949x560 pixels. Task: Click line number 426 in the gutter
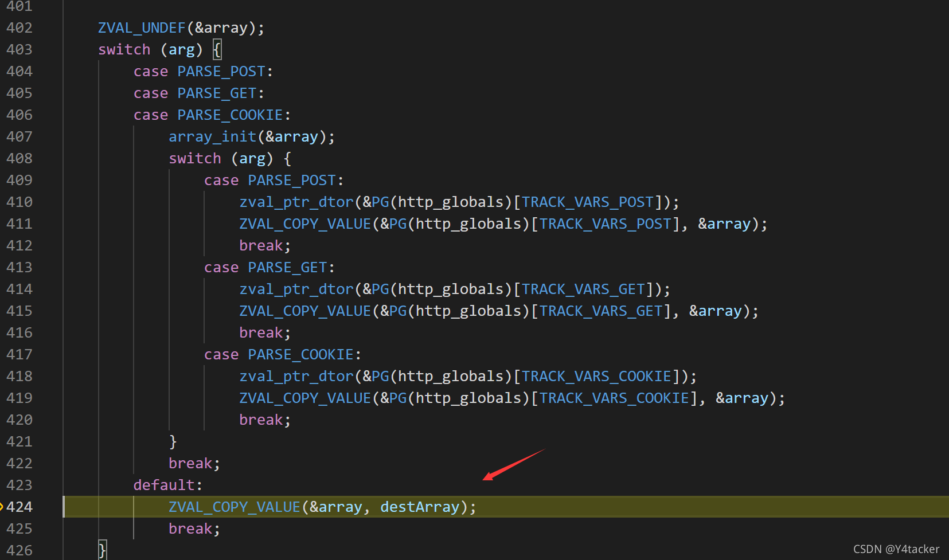[x=19, y=550]
